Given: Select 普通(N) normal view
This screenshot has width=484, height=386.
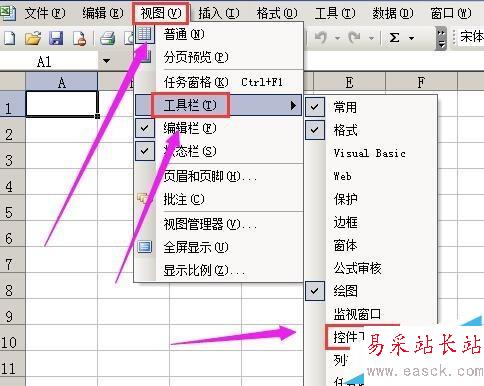Looking at the screenshot, I should click(x=219, y=34).
